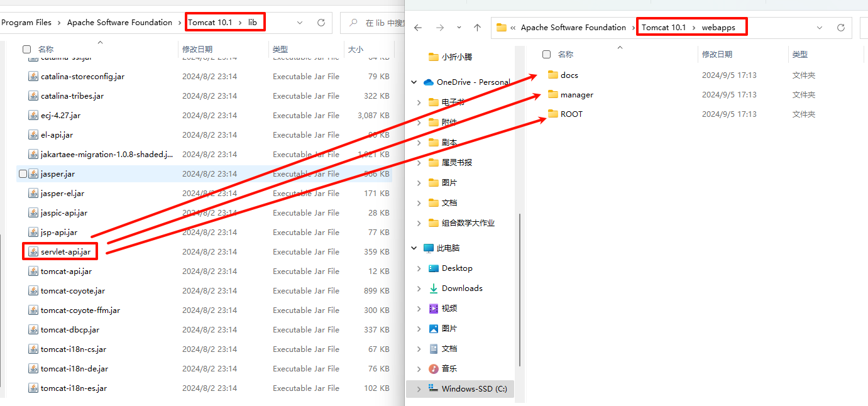Click the navigation pane vertical scrollbar
The image size is (868, 406).
pos(519,289)
